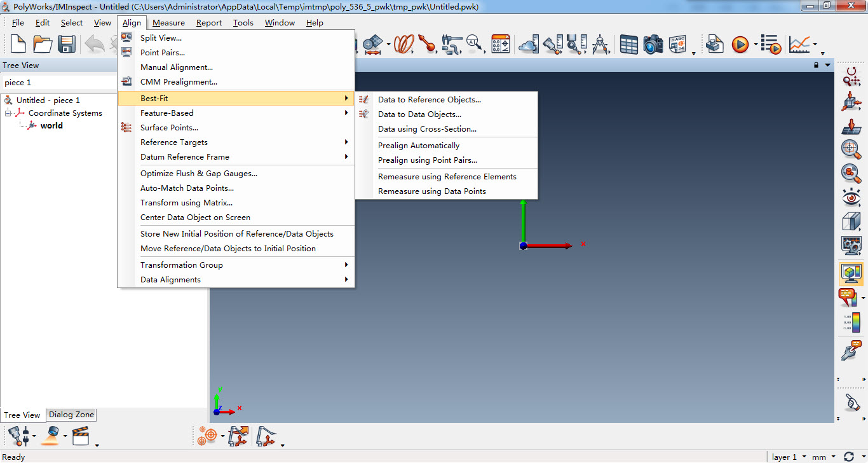Open the dropdown arrow beside the orange targets icon
Screen dimensions: 868x463
(x=222, y=436)
